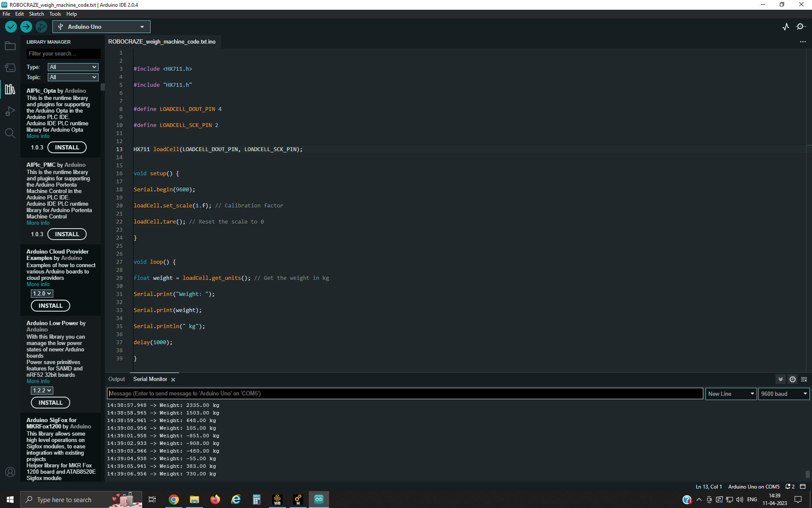Click the Verify sketch checkmark button
Viewport: 812px width, 508px height.
11,27
